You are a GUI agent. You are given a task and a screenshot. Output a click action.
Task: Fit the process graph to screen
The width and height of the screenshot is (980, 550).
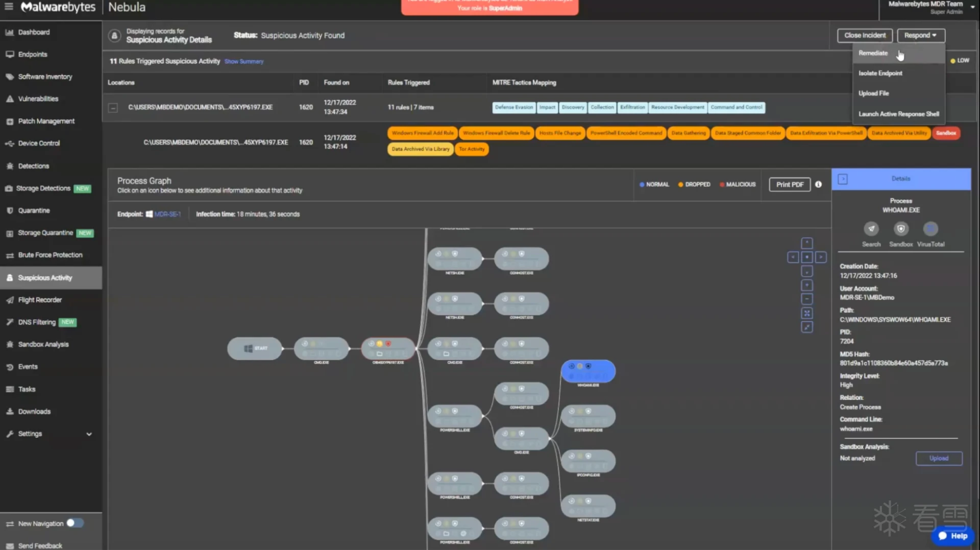(806, 313)
